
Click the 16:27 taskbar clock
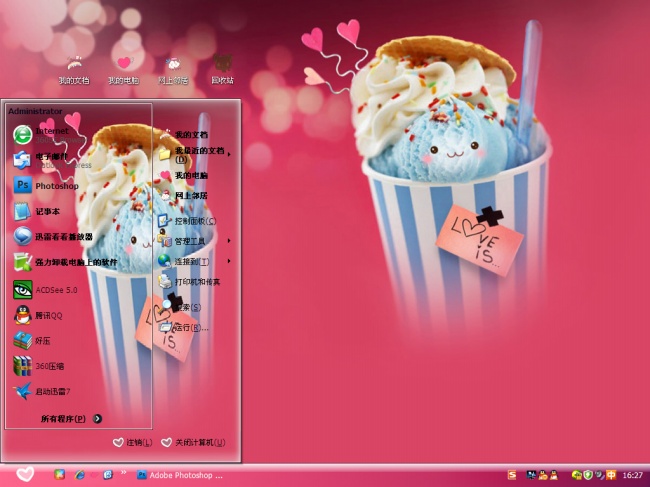(633, 475)
